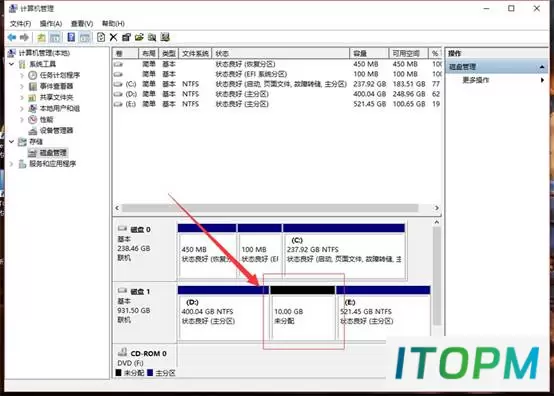Screen dimensions: 554x396
Task: Open the 操作(A) menu
Action: 51,24
